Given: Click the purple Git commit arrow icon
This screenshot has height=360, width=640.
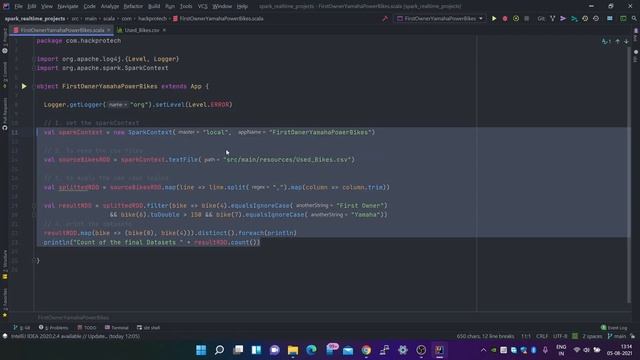Looking at the screenshot, I should 563,18.
